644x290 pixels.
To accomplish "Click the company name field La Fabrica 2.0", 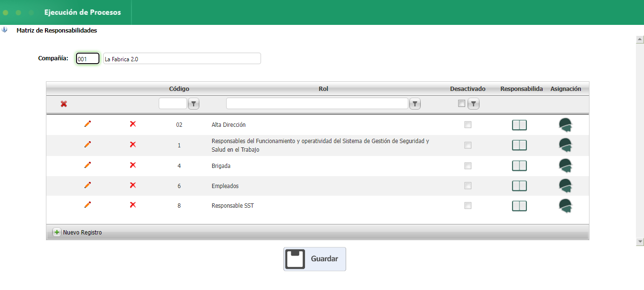I will pyautogui.click(x=182, y=59).
